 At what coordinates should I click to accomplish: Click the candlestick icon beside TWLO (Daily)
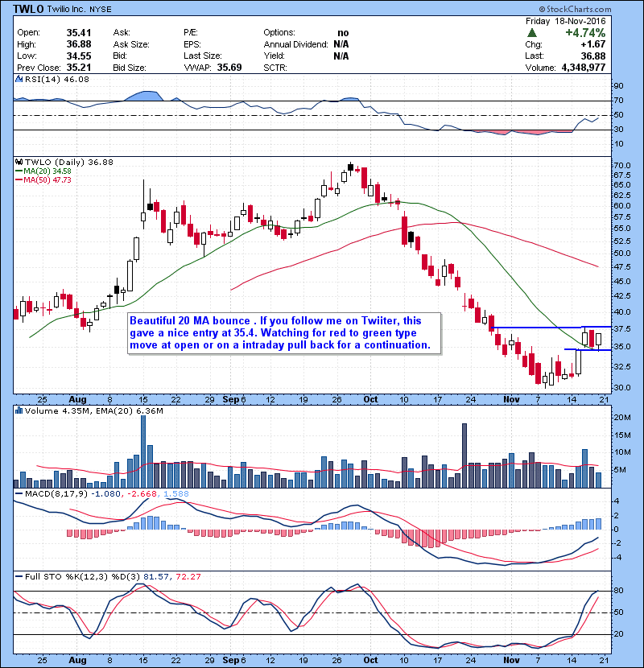click(x=19, y=163)
